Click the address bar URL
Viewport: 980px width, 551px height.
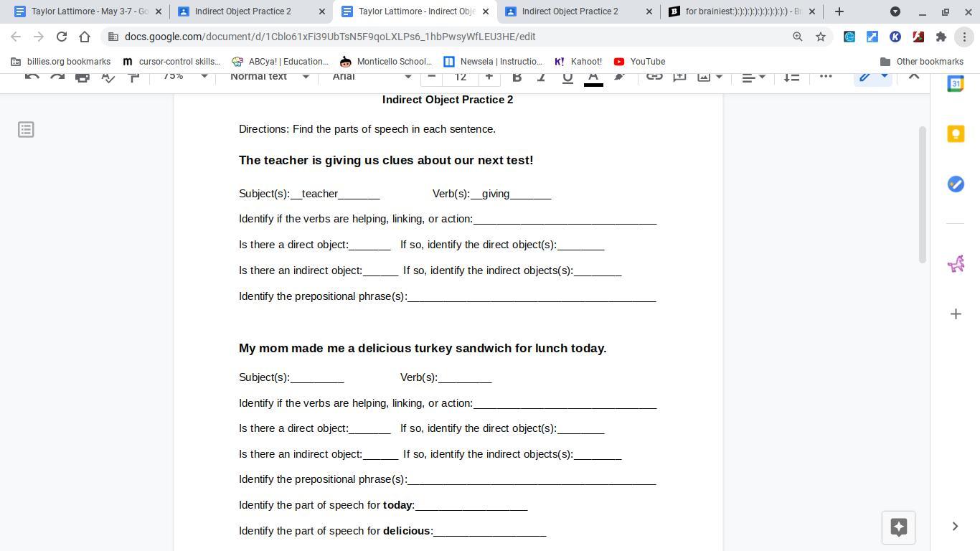330,37
